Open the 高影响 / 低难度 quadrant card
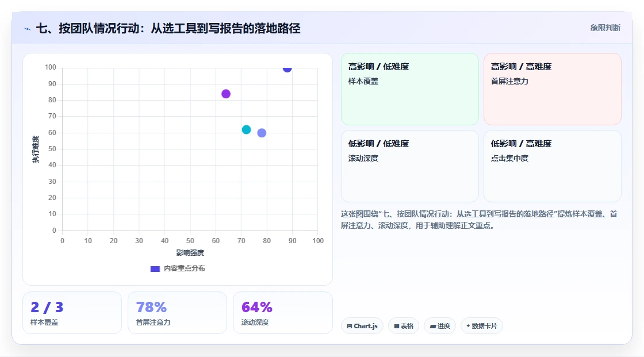 [x=410, y=89]
